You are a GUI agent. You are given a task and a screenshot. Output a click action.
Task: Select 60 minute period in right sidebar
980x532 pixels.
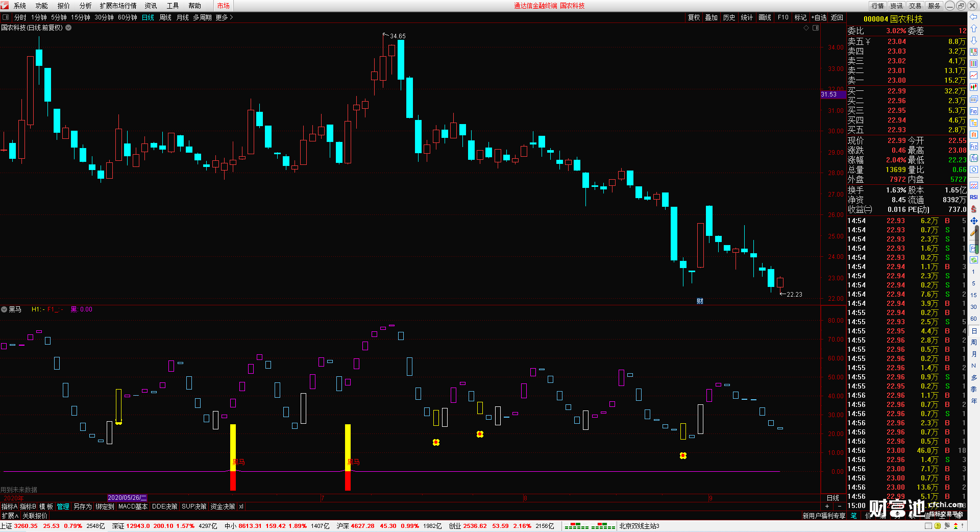pos(974,319)
